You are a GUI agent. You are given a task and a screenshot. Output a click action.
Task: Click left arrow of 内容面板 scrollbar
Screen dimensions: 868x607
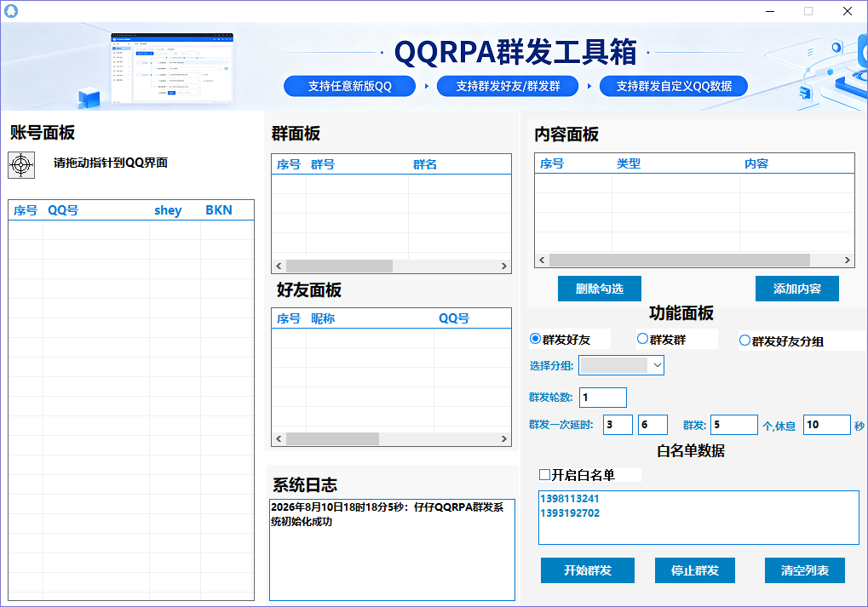click(x=542, y=260)
